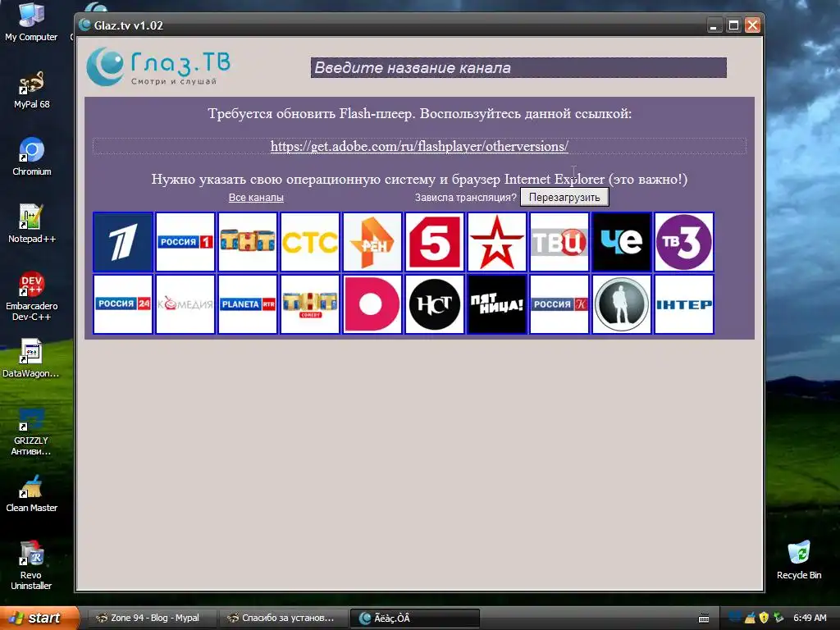
Task: Open the Windows start menu
Action: click(x=39, y=618)
